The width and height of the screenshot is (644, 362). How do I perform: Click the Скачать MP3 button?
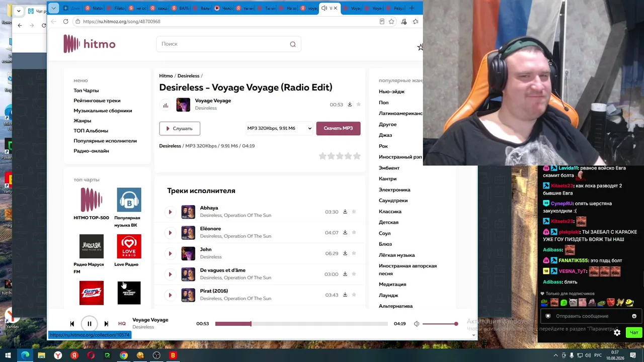[x=338, y=128]
